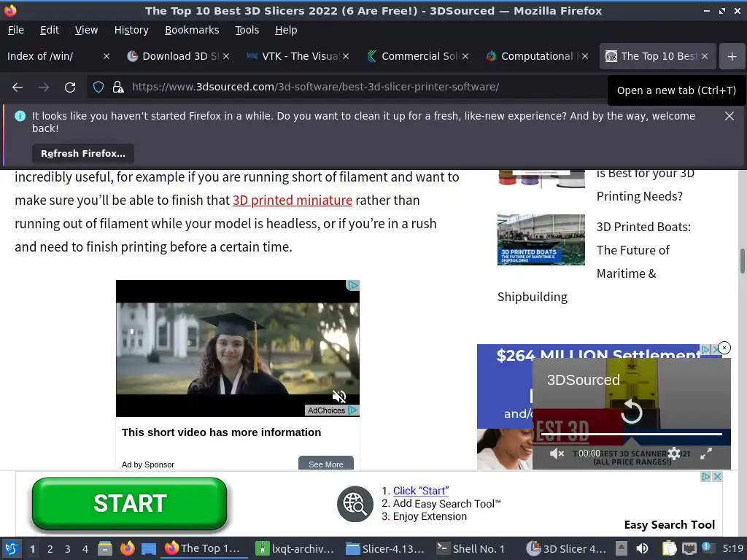Launch Firefox from the quick-launch icon
The width and height of the screenshot is (747, 560).
pos(127,549)
